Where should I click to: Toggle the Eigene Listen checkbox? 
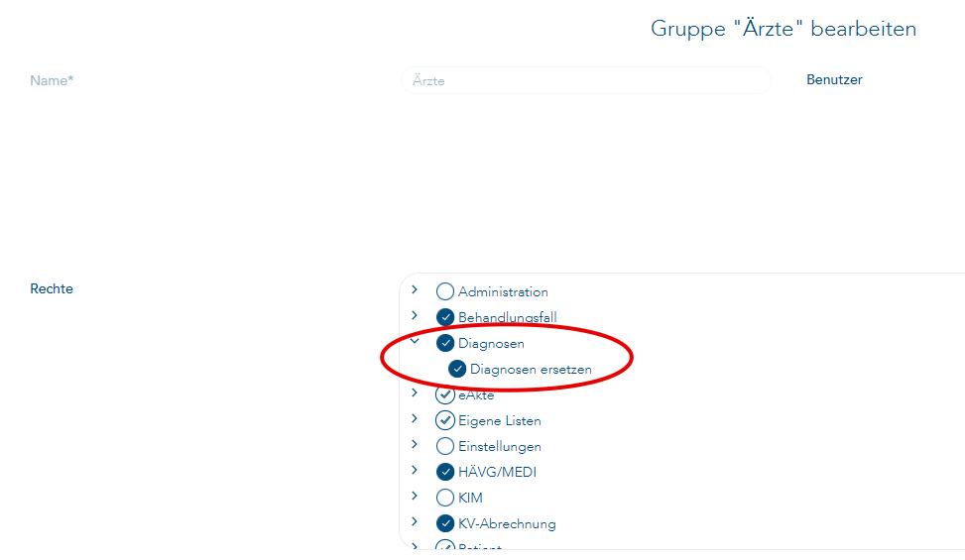pyautogui.click(x=445, y=421)
